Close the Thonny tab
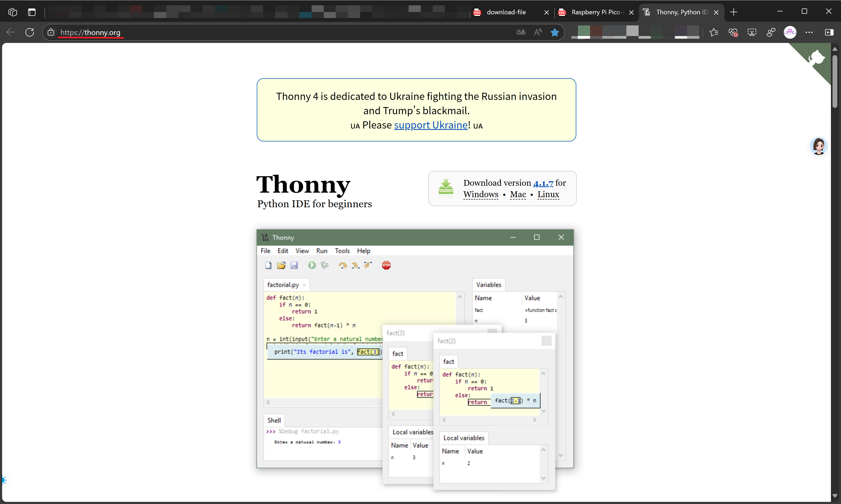Image resolution: width=841 pixels, height=504 pixels. [716, 12]
